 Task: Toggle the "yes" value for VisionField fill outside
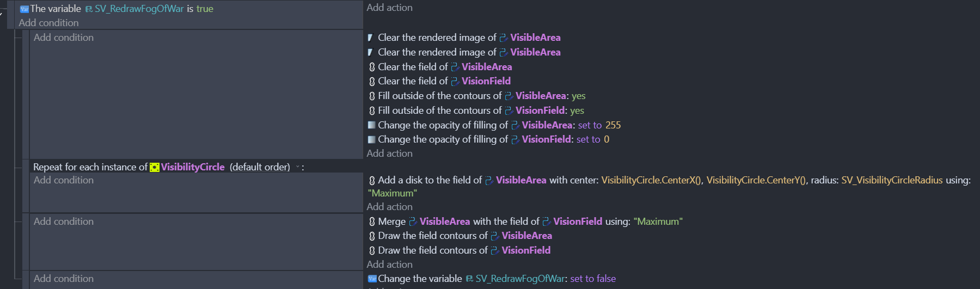click(577, 110)
